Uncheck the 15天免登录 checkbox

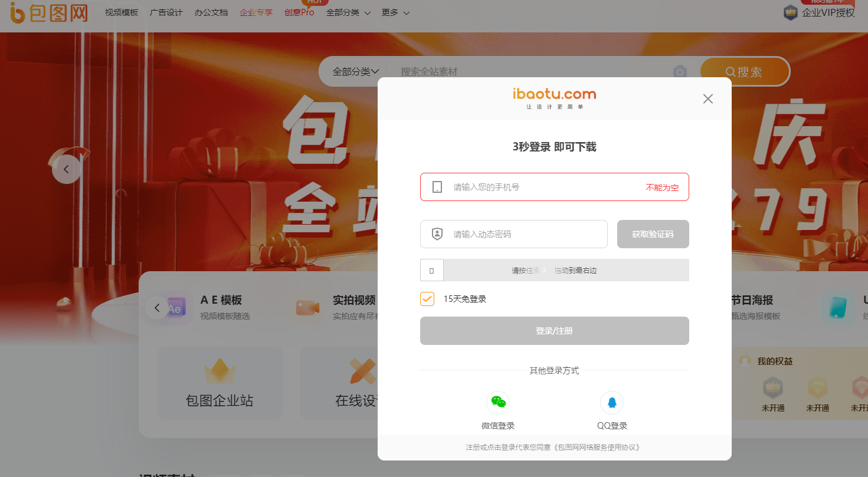(427, 299)
